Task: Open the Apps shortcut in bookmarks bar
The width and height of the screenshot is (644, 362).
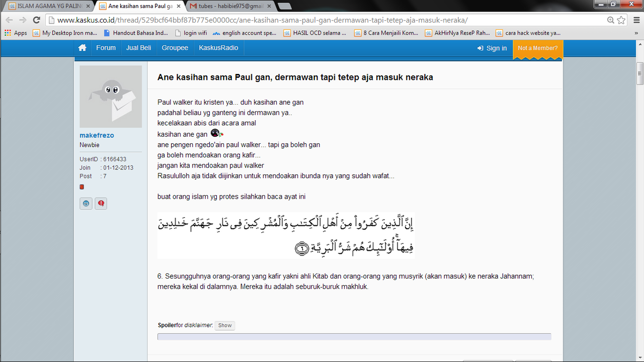Action: (16, 33)
